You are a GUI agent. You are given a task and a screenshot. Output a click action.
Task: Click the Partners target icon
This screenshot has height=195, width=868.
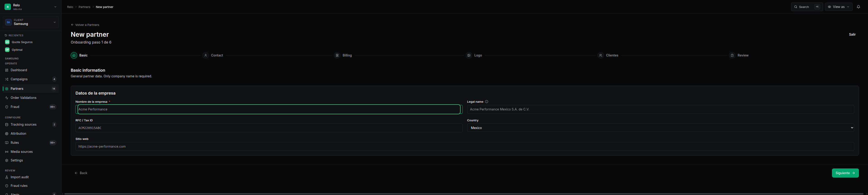click(6, 89)
